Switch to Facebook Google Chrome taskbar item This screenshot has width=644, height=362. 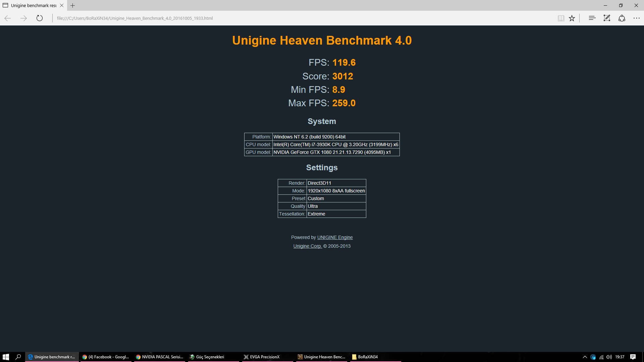106,357
